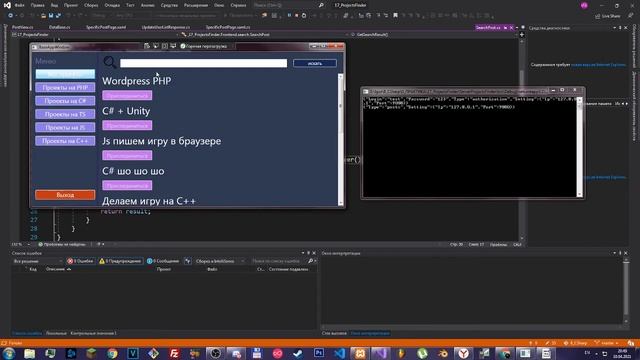
Task: Open the 'Сборка и IntelliSense' dropdown
Action: (220, 261)
